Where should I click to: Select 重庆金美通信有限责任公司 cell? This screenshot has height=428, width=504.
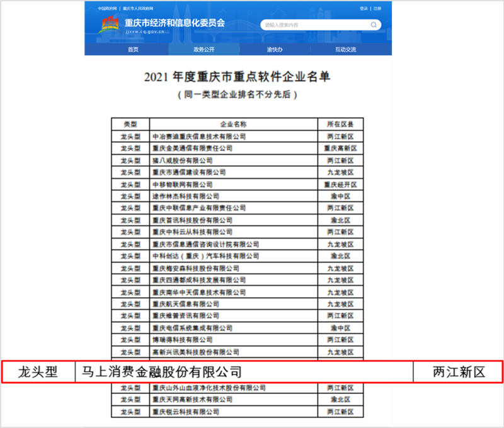click(x=234, y=149)
